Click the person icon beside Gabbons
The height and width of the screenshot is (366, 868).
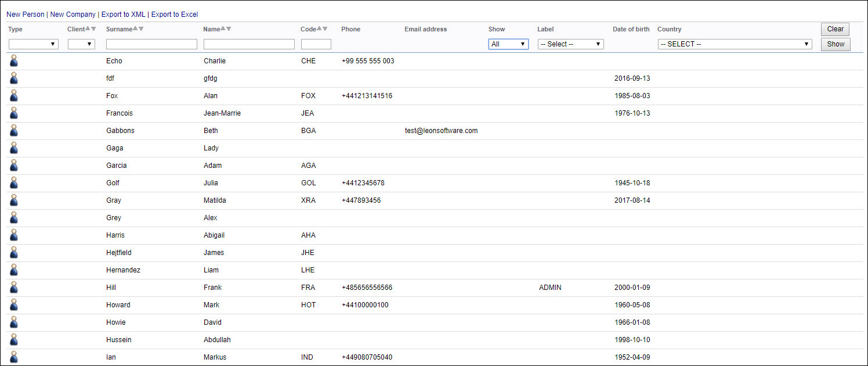coord(14,130)
